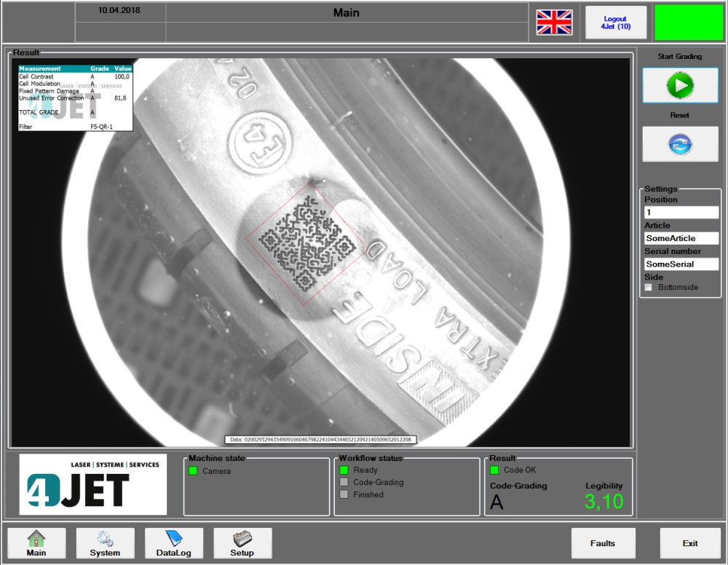728x565 pixels.
Task: Click the Exit button
Action: pos(690,543)
